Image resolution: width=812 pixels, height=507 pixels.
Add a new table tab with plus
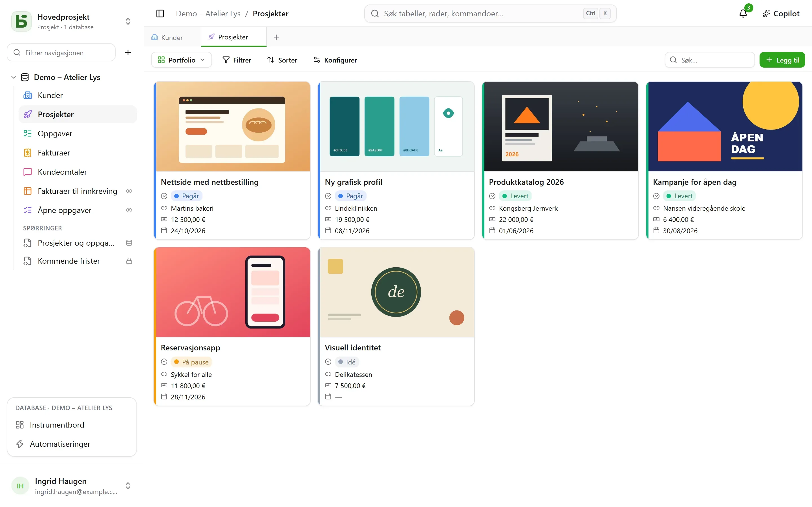(x=276, y=37)
